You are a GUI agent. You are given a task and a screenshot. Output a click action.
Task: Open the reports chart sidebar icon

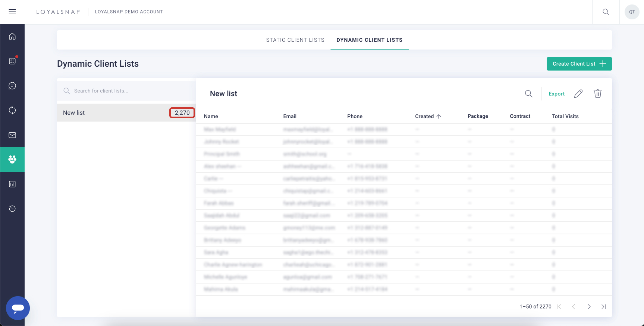click(x=12, y=184)
